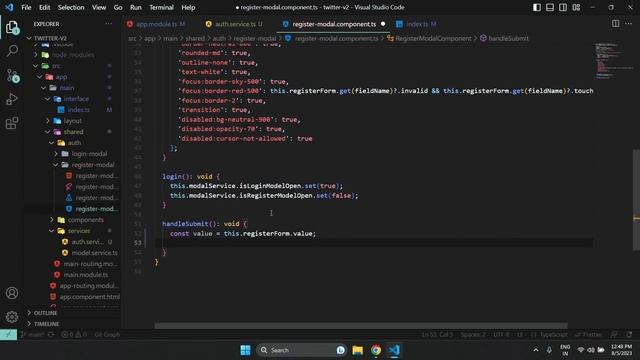Click the feedback icon in status bar

click(x=614, y=334)
